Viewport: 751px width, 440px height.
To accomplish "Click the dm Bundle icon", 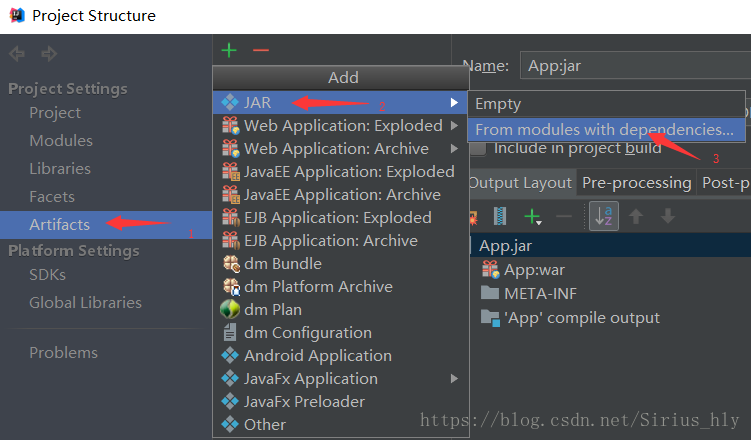I will tap(231, 263).
